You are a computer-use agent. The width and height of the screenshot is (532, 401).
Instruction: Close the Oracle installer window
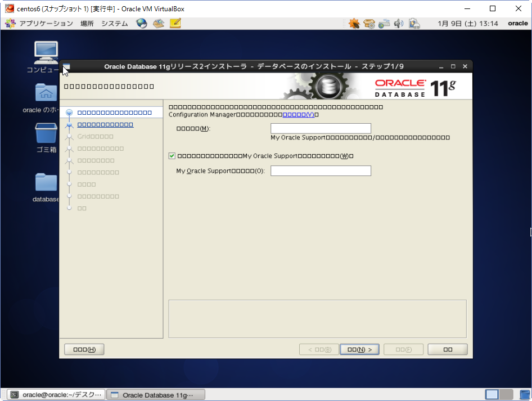coord(465,66)
